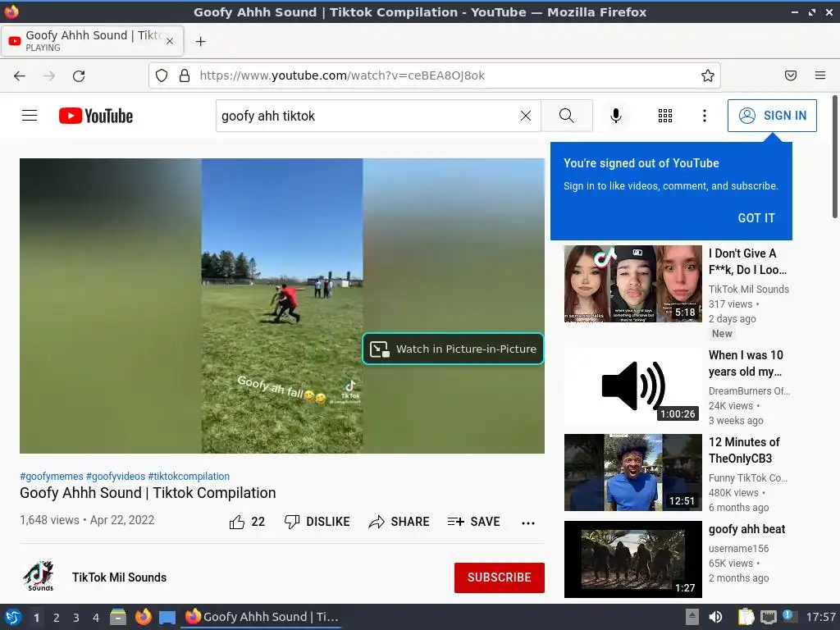840x630 pixels.
Task: Close the Goofy Ahhh Sound tab
Action: (170, 41)
